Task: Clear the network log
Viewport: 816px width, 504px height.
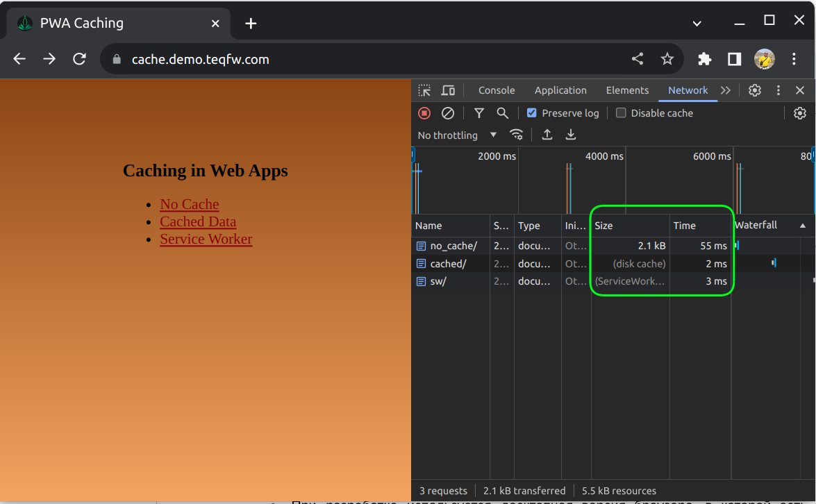Action: 448,113
